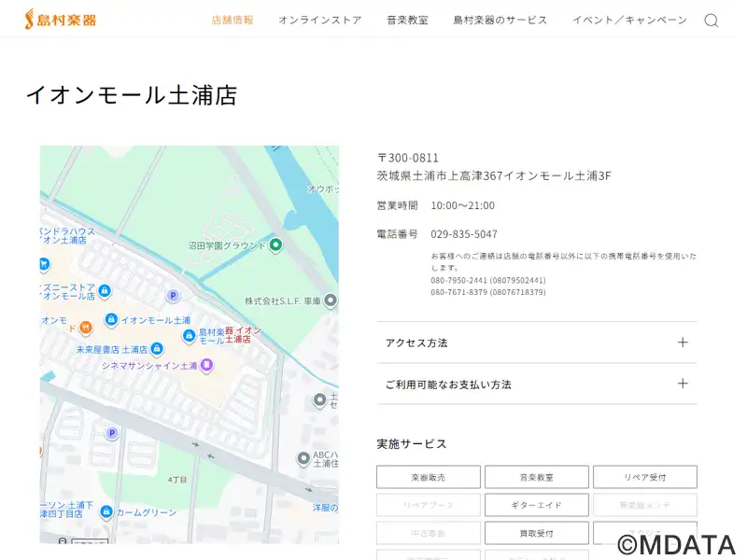
Task: Expand the ご利用可能なお支払い方法 section
Action: pos(537,384)
